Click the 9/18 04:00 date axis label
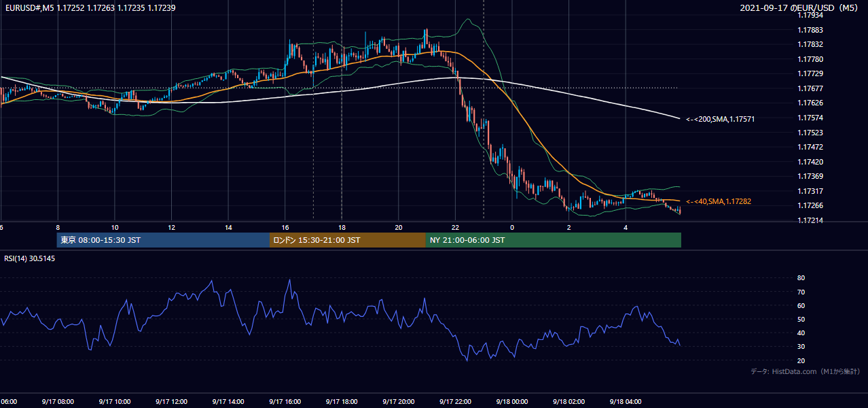This screenshot has height=408, width=868. 626,401
